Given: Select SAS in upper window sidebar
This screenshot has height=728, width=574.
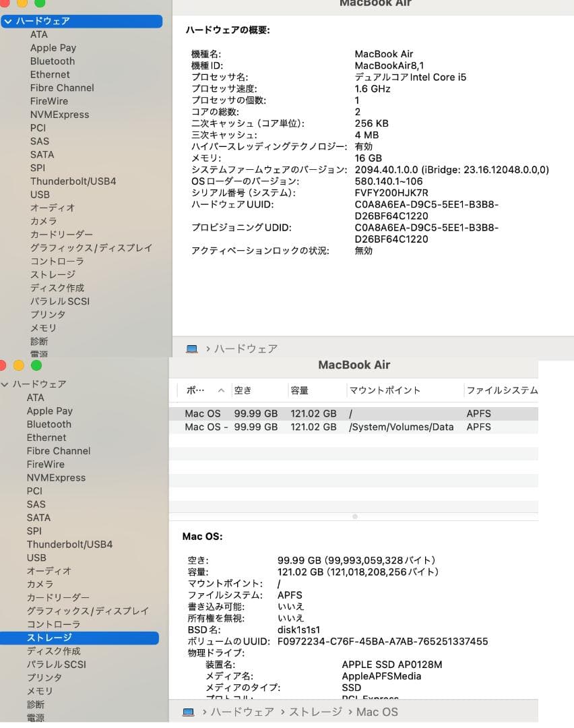Looking at the screenshot, I should (40, 142).
